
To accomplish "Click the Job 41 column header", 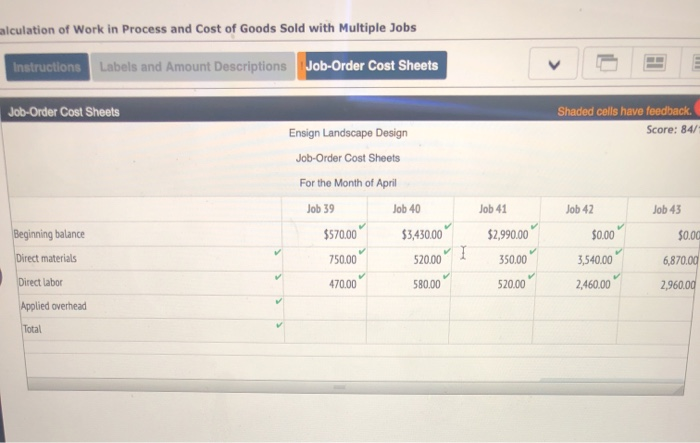I will tap(493, 209).
